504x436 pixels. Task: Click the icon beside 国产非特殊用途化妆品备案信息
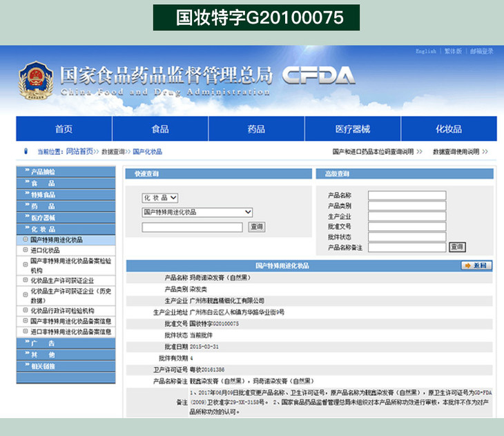click(26, 321)
